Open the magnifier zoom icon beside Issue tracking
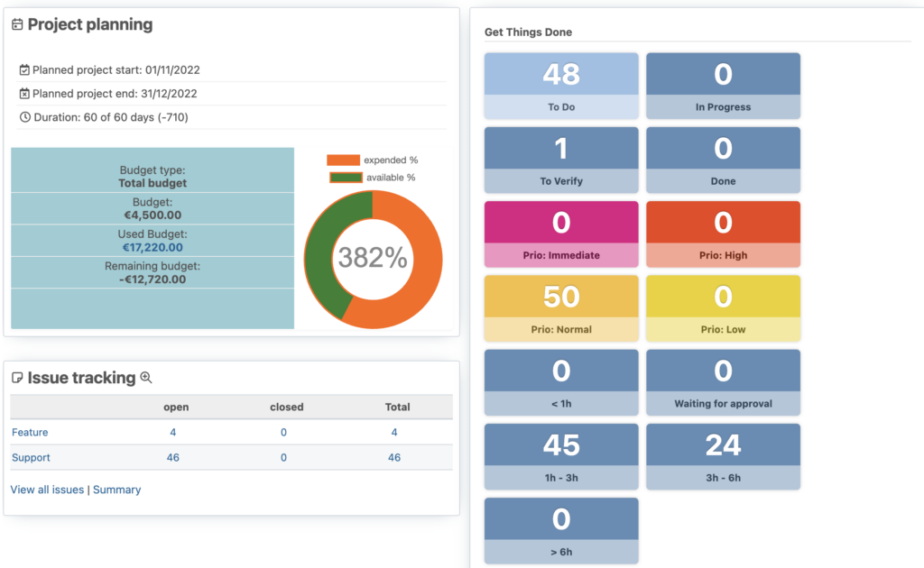This screenshot has height=568, width=924. tap(146, 378)
